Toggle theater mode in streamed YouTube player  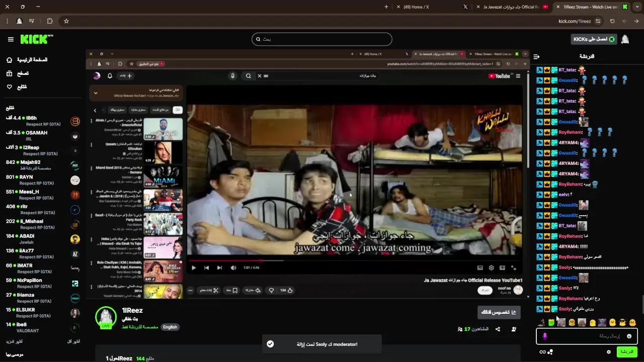tap(502, 268)
